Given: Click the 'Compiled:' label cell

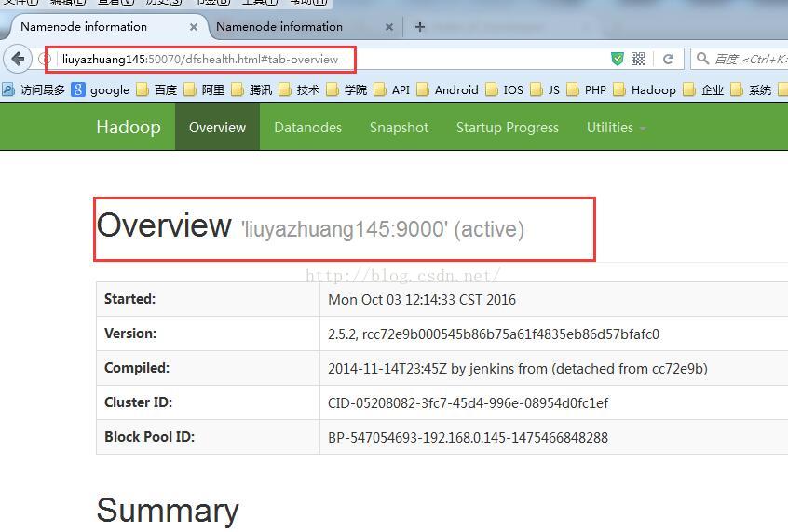Looking at the screenshot, I should (x=208, y=368).
